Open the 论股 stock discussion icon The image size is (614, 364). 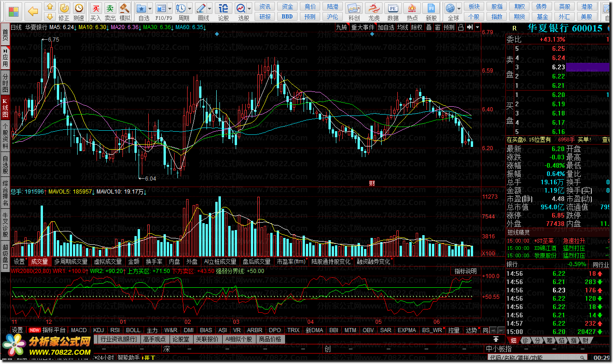pos(223,11)
